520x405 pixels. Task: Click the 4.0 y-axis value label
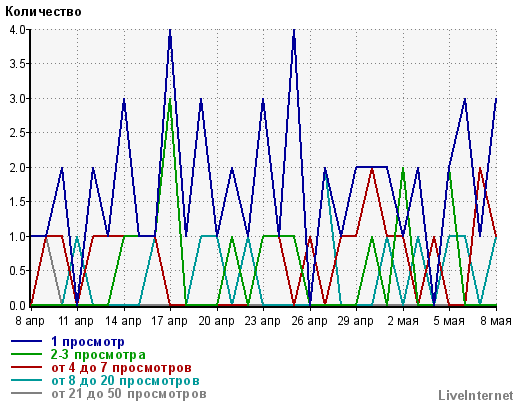18,30
